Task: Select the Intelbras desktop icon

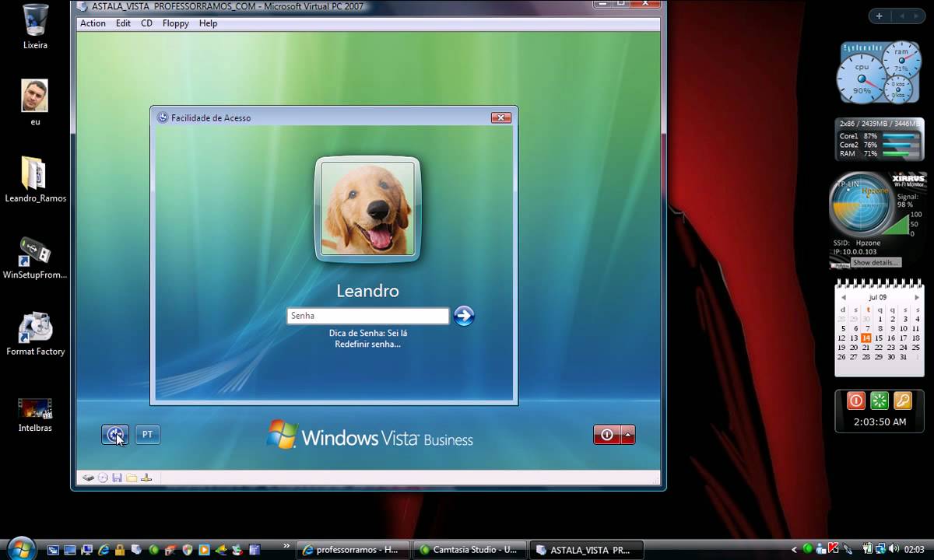Action: (35, 415)
